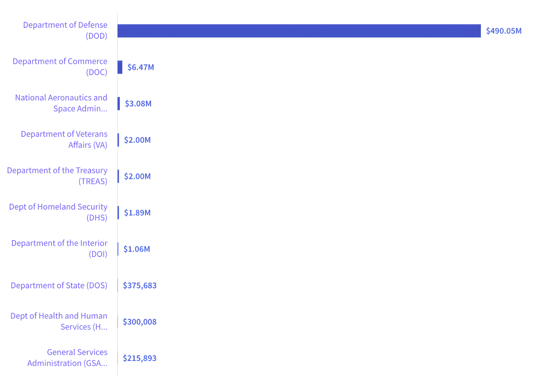Click the Department of Defense (DOD) label
The height and width of the screenshot is (392, 546).
pyautogui.click(x=65, y=30)
